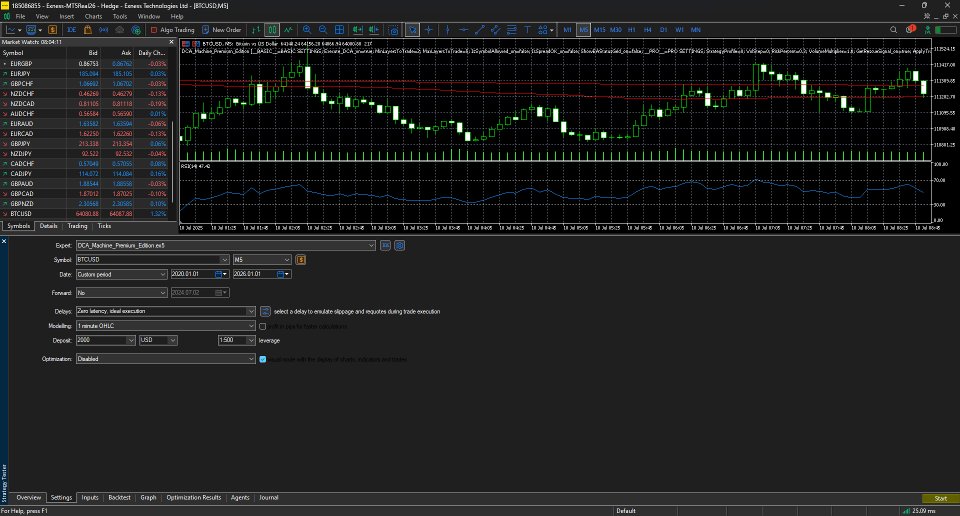Select the Fibonacci retracement tool
This screenshot has width=960, height=516.
[511, 29]
